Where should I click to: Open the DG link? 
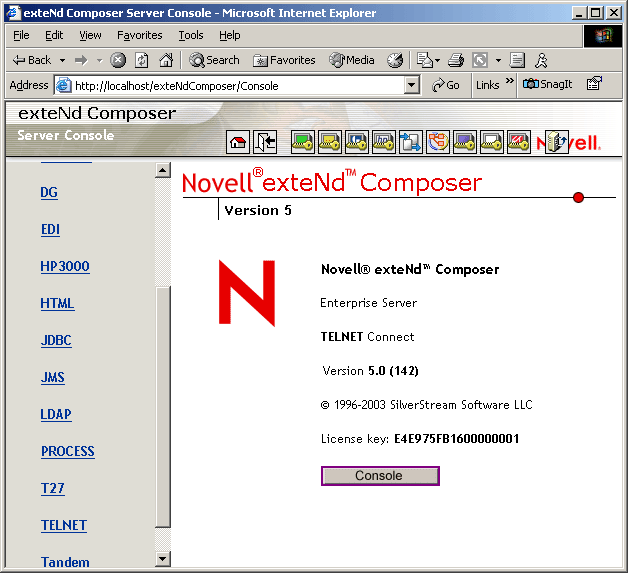click(x=49, y=193)
